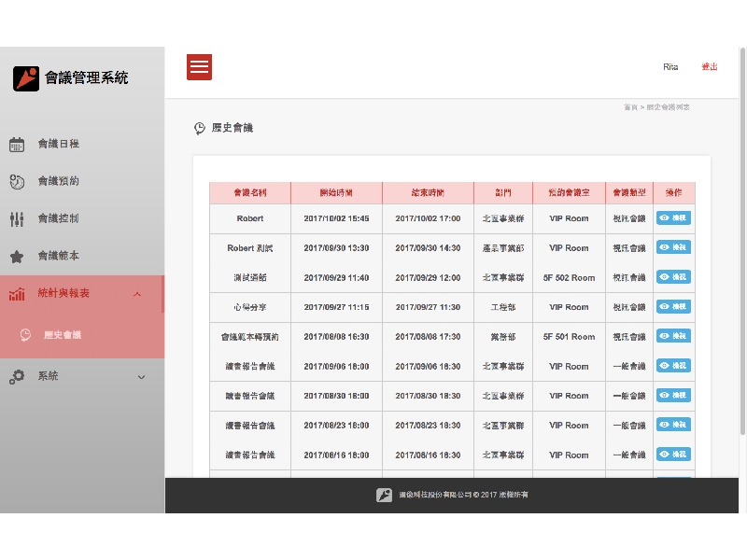The height and width of the screenshot is (560, 747).
Task: Click the 會議預約 clock icon in sidebar
Action: pyautogui.click(x=17, y=181)
